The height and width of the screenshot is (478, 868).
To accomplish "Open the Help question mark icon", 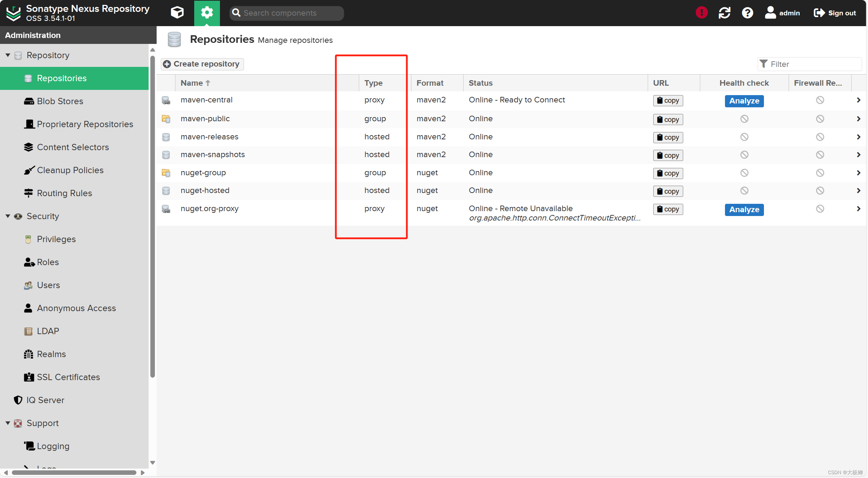I will (x=747, y=13).
